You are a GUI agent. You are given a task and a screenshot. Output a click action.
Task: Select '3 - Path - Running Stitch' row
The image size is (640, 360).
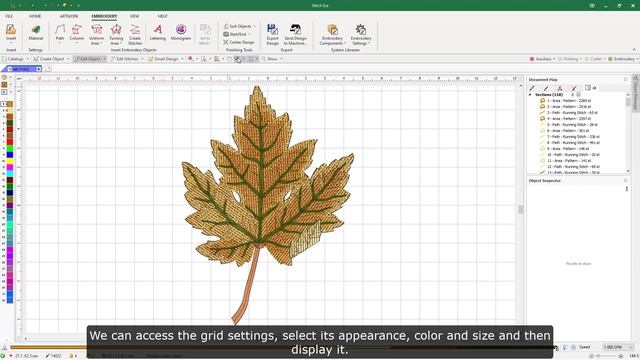[569, 113]
